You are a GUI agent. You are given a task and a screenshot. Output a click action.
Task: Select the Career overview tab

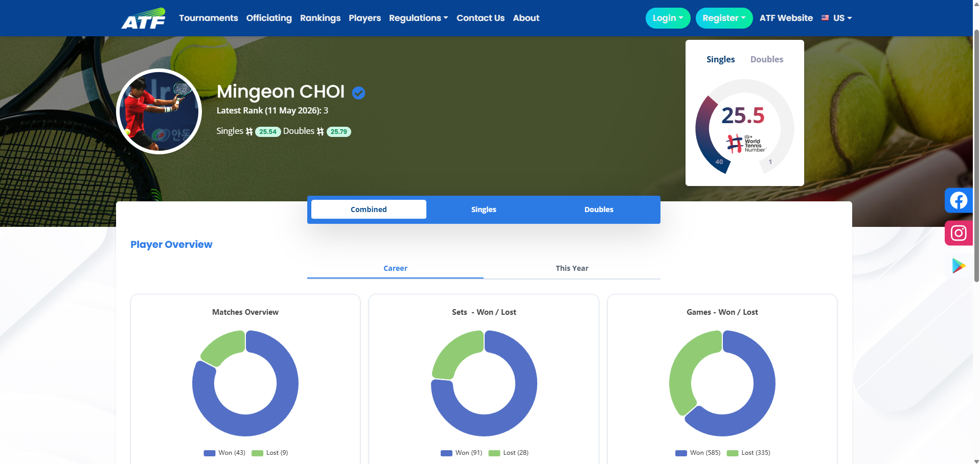[395, 268]
